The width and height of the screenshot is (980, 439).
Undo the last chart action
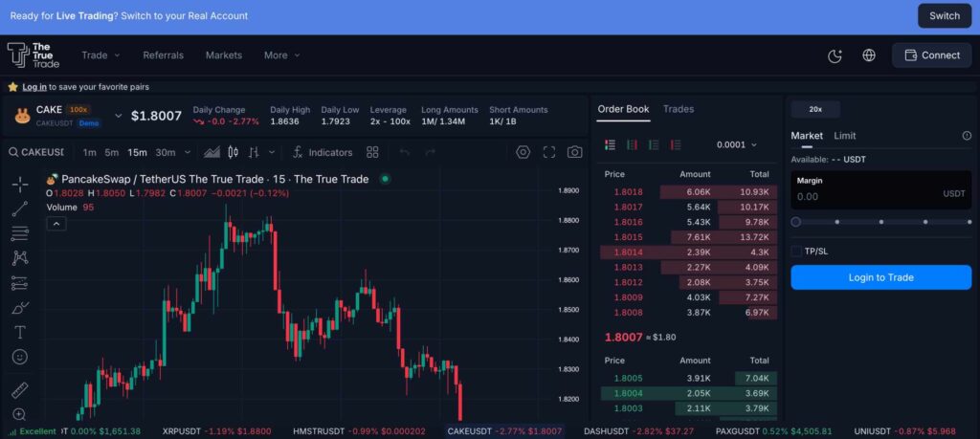405,152
